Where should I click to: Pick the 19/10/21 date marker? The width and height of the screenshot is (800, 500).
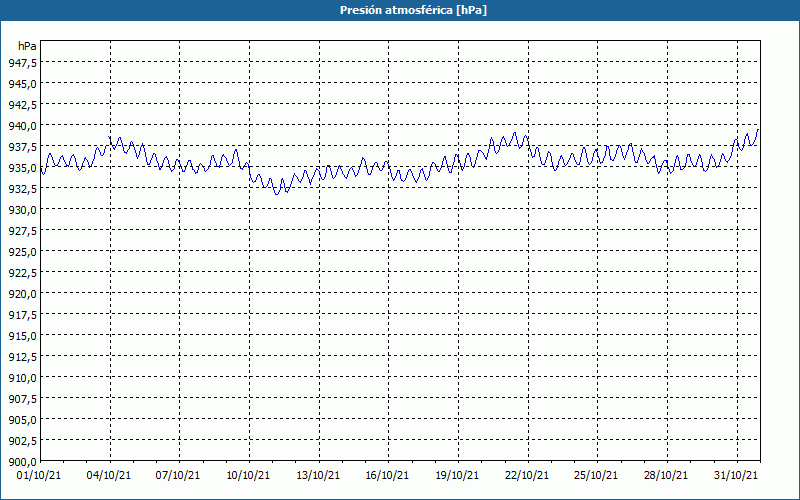457,476
